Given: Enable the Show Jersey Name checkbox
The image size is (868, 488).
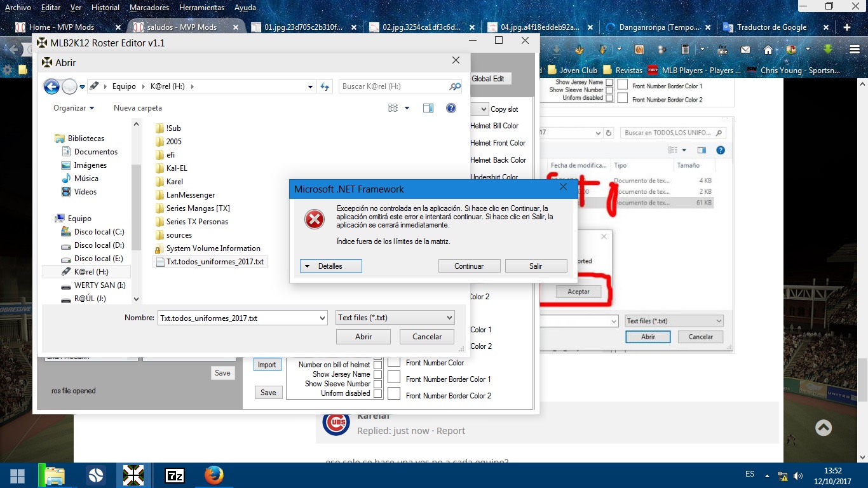Looking at the screenshot, I should pyautogui.click(x=377, y=374).
